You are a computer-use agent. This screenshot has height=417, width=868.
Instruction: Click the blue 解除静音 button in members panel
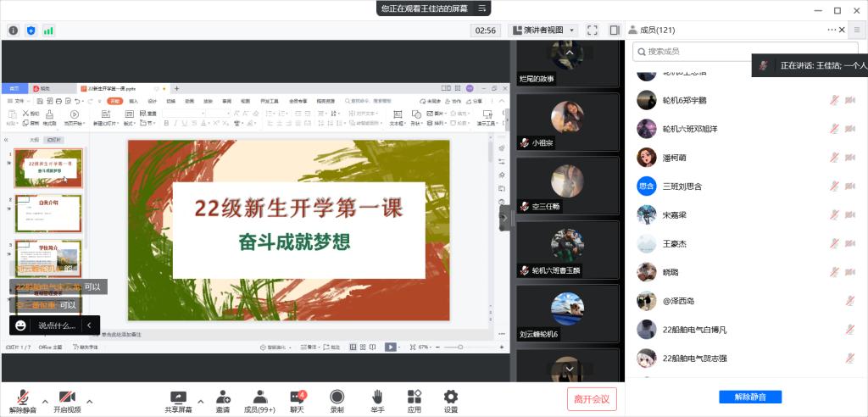tap(749, 397)
